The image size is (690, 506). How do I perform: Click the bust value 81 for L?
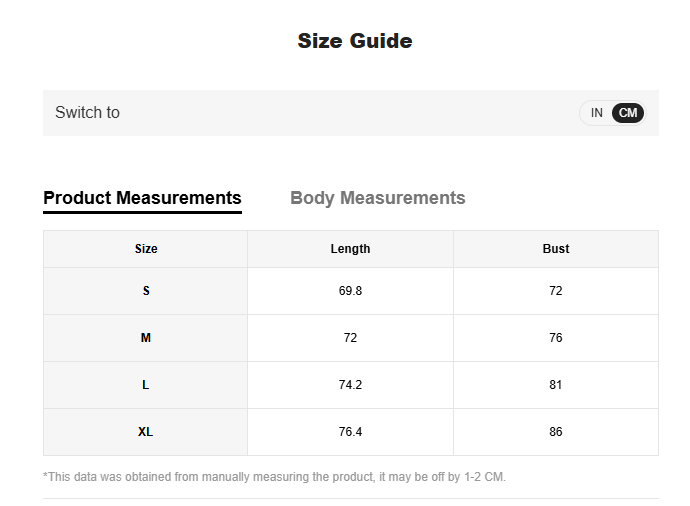[556, 385]
